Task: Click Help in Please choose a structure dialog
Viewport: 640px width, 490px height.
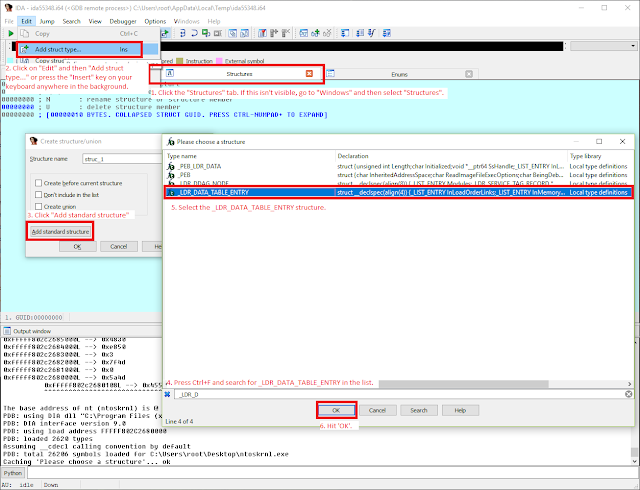Action: pyautogui.click(x=460, y=410)
